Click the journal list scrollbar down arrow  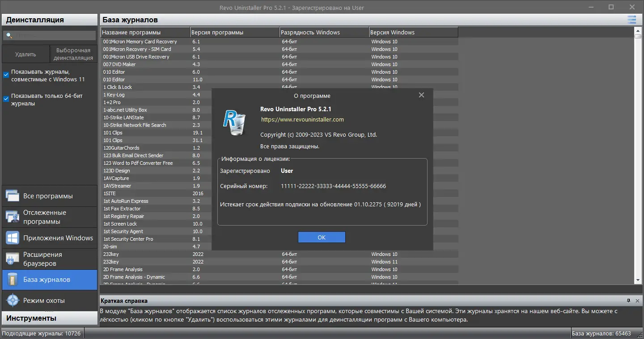coord(638,280)
